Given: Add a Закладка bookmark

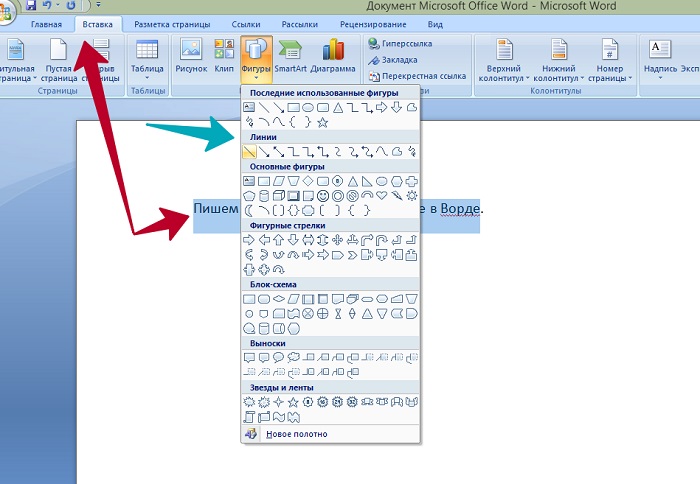Looking at the screenshot, I should point(392,60).
